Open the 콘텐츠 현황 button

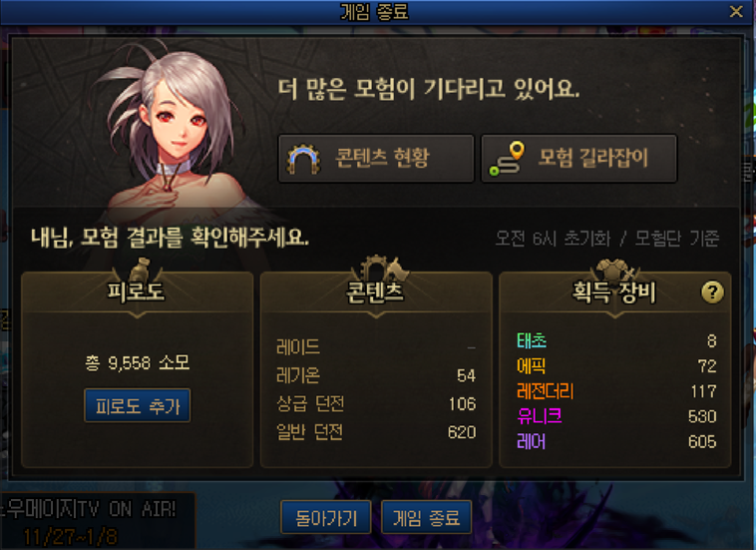376,159
